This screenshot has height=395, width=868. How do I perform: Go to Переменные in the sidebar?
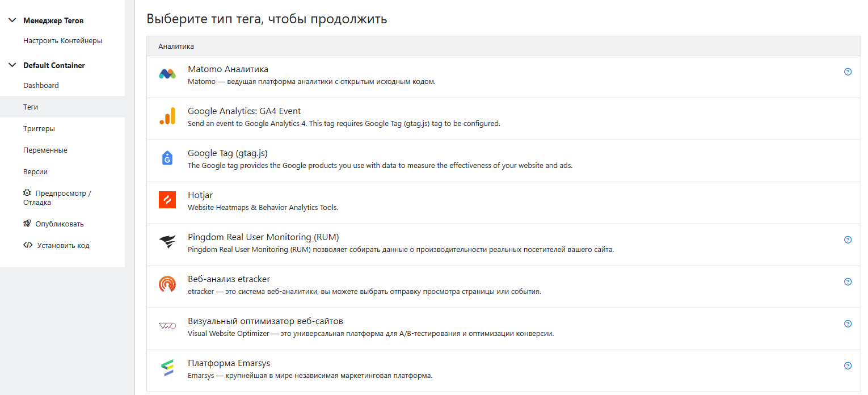[45, 150]
